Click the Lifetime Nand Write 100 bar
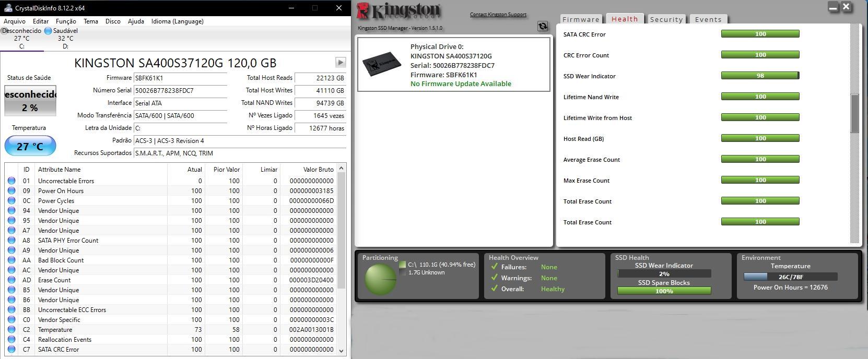868x359 pixels. point(760,97)
